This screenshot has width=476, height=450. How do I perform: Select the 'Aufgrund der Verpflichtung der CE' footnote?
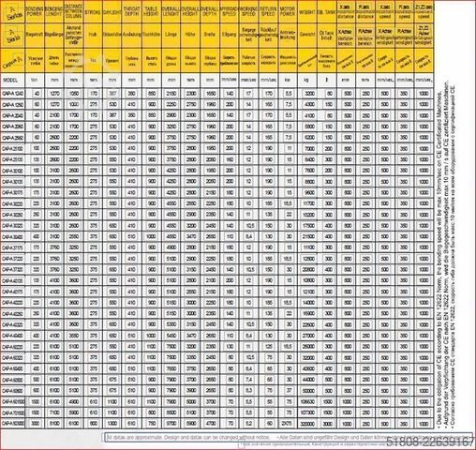[446, 254]
